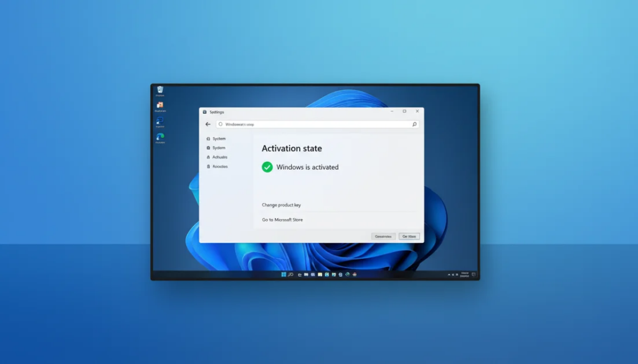This screenshot has width=638, height=364.
Task: Open File Explorer from the taskbar
Action: coord(320,274)
